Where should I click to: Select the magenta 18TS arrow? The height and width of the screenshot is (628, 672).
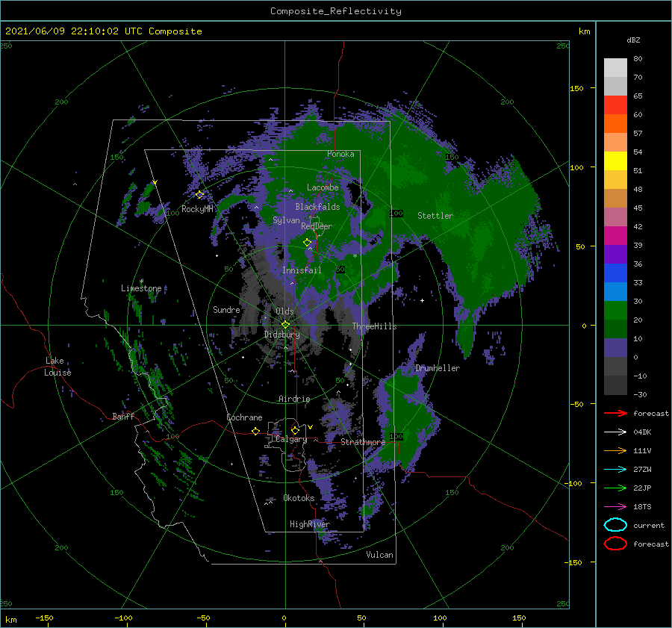coord(615,507)
